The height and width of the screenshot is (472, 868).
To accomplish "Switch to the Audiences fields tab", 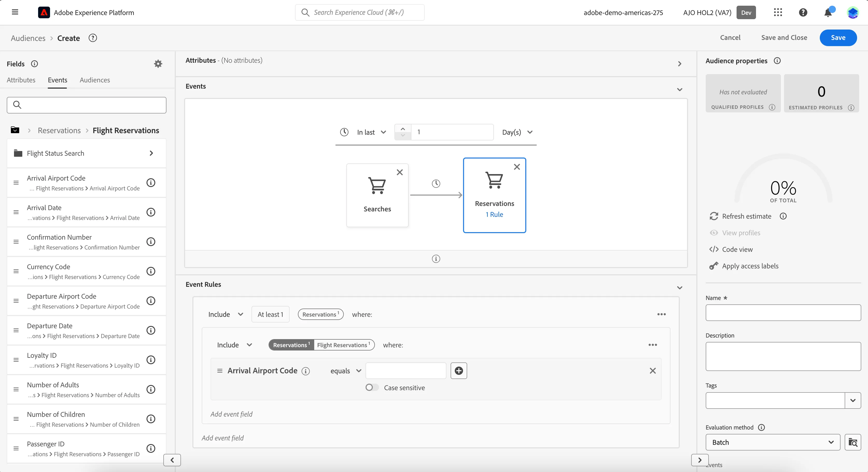I will 95,80.
